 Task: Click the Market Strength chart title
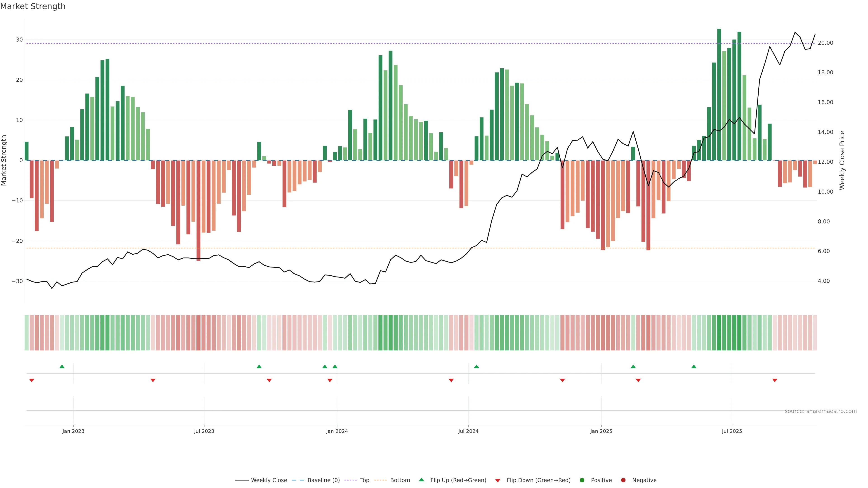pyautogui.click(x=33, y=6)
